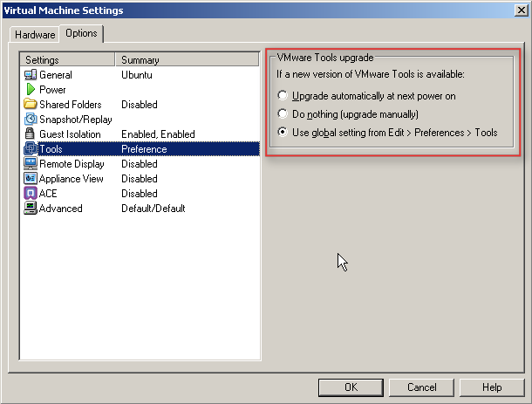Switch to the Hardware tab
Viewport: 532px width, 404px height.
[x=35, y=35]
